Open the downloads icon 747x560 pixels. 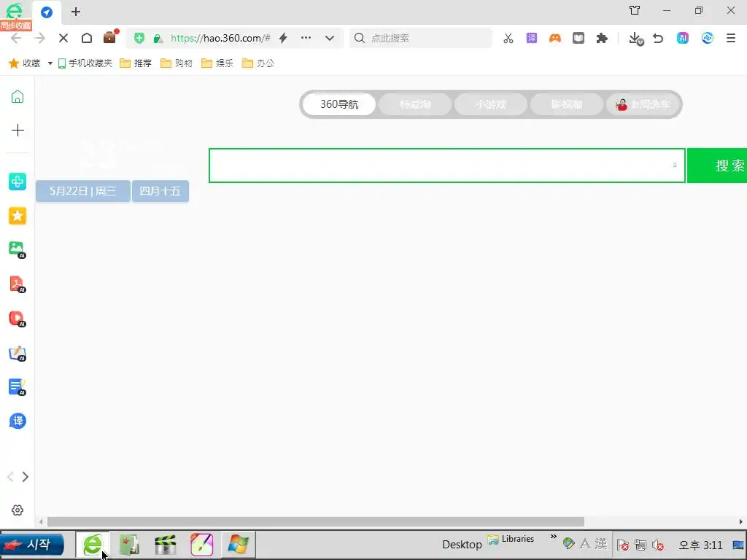pyautogui.click(x=635, y=39)
